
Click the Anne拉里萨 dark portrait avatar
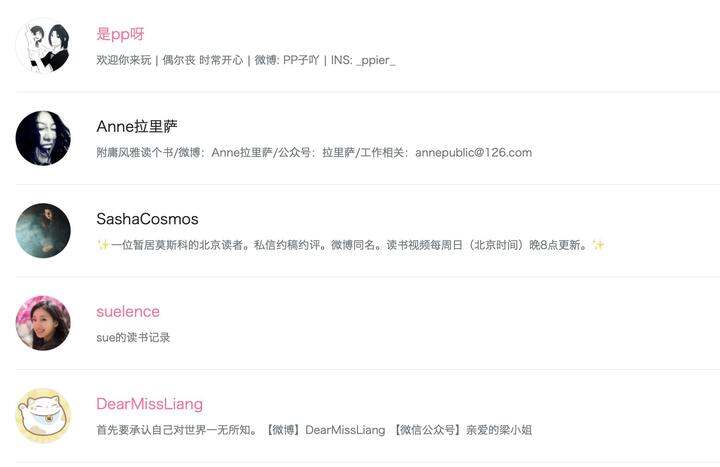tap(43, 138)
